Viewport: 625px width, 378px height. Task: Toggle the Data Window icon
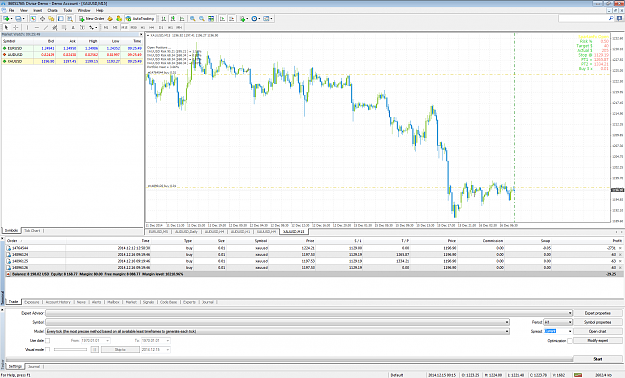tap(42, 18)
